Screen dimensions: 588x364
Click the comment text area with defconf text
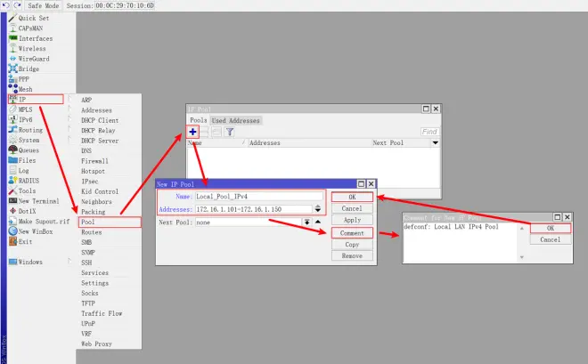pos(461,242)
